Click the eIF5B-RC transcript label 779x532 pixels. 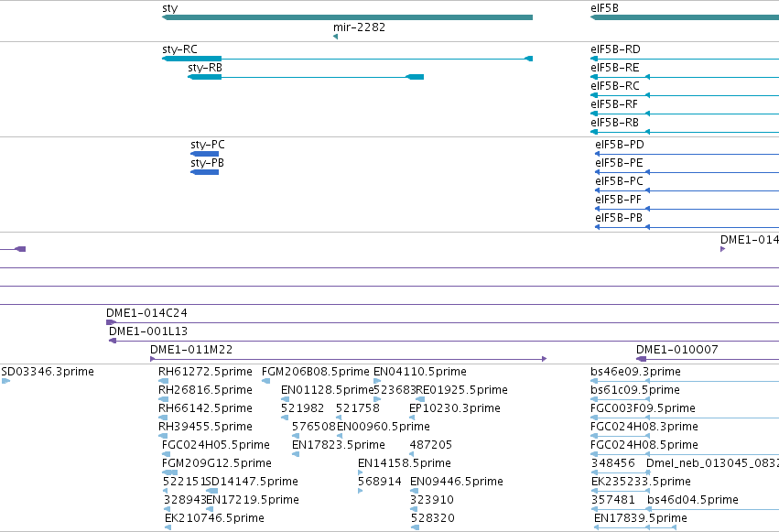click(x=614, y=86)
